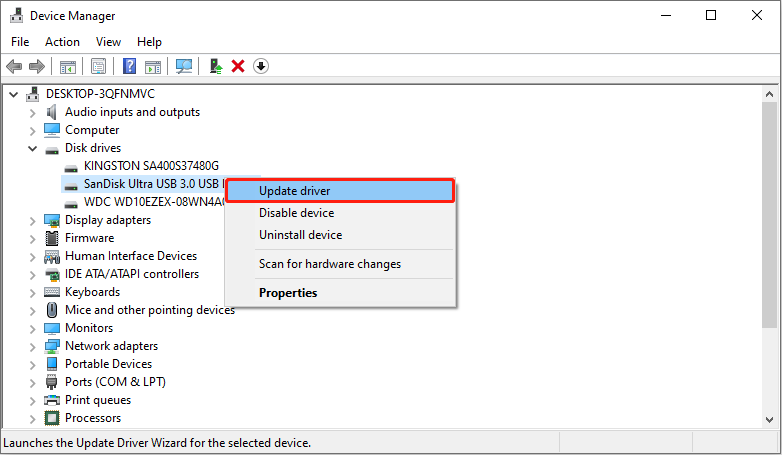Viewport: 782px width, 455px height.
Task: Click the down-arrow Disable device toolbar icon
Action: click(x=261, y=66)
